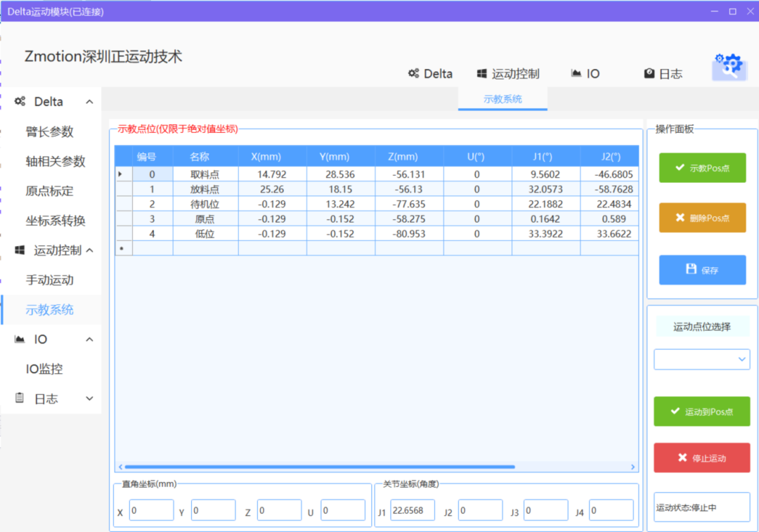Open the 运动控制 top navigation menu
Screen dimensions: 759x532
point(508,74)
